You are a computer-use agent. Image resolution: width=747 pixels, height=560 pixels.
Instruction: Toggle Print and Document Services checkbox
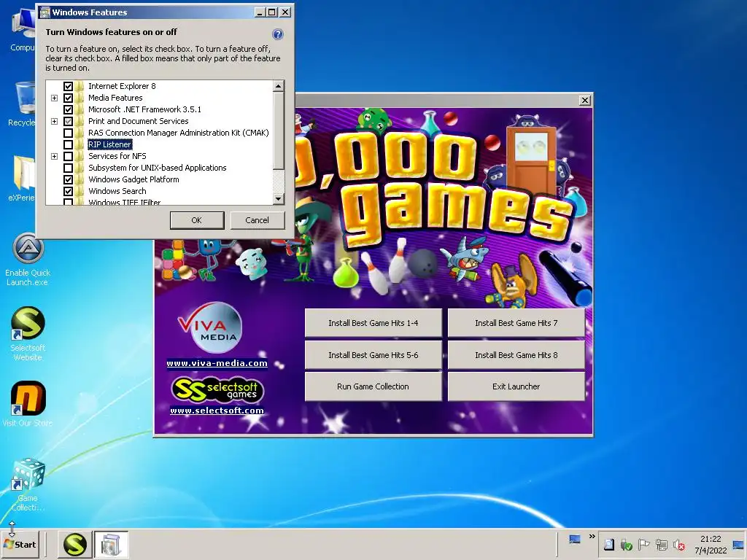(x=68, y=122)
